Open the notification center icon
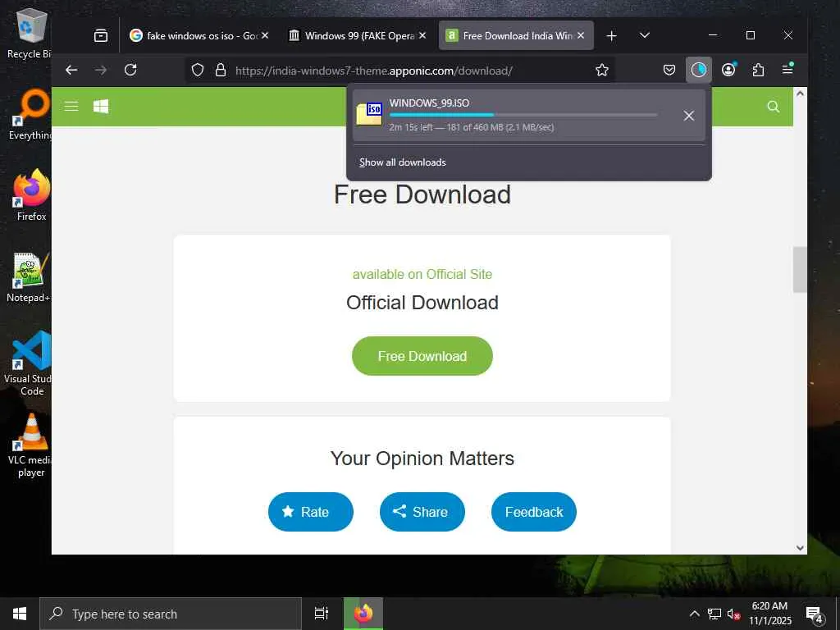Image resolution: width=840 pixels, height=630 pixels. point(815,614)
